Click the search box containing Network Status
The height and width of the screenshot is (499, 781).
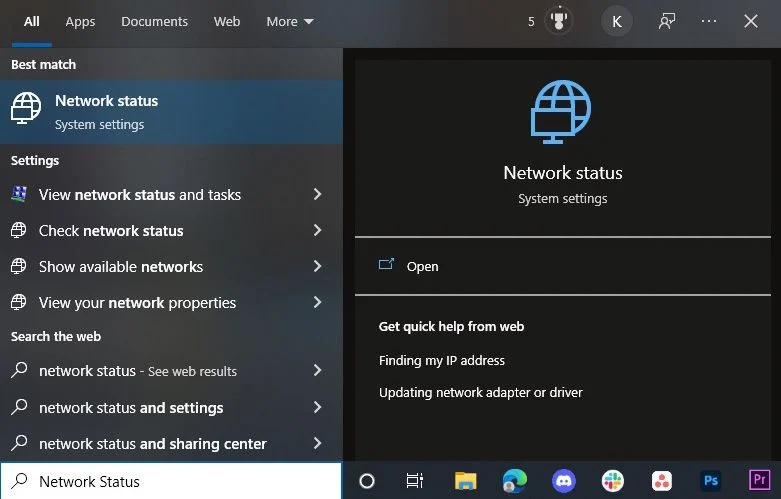click(171, 481)
